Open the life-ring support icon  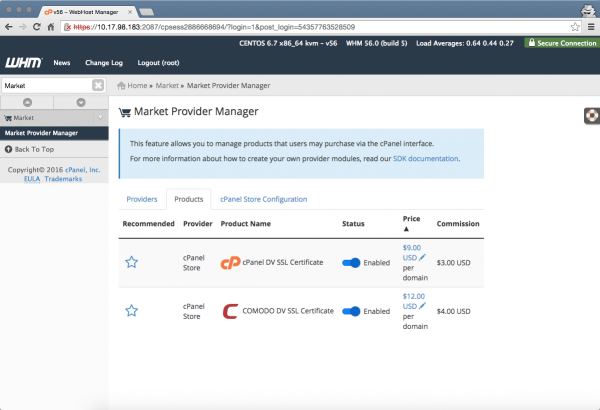(592, 116)
